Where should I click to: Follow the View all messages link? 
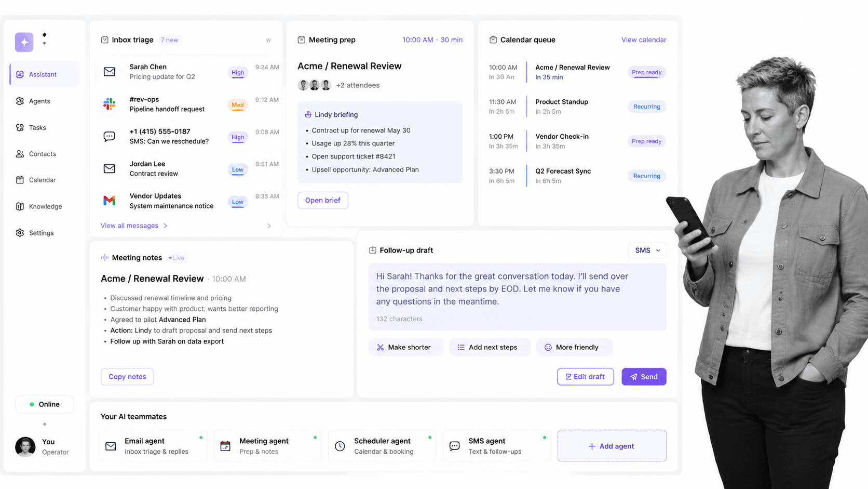pyautogui.click(x=134, y=226)
